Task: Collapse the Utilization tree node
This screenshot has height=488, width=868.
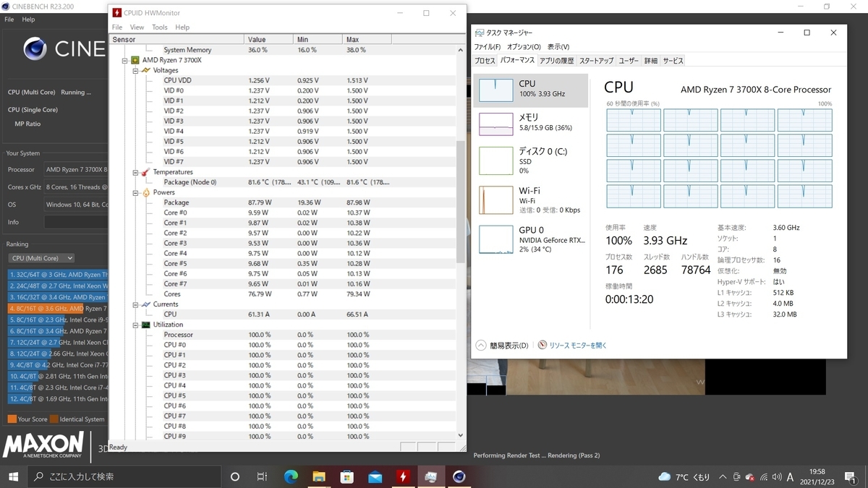Action: pos(135,325)
